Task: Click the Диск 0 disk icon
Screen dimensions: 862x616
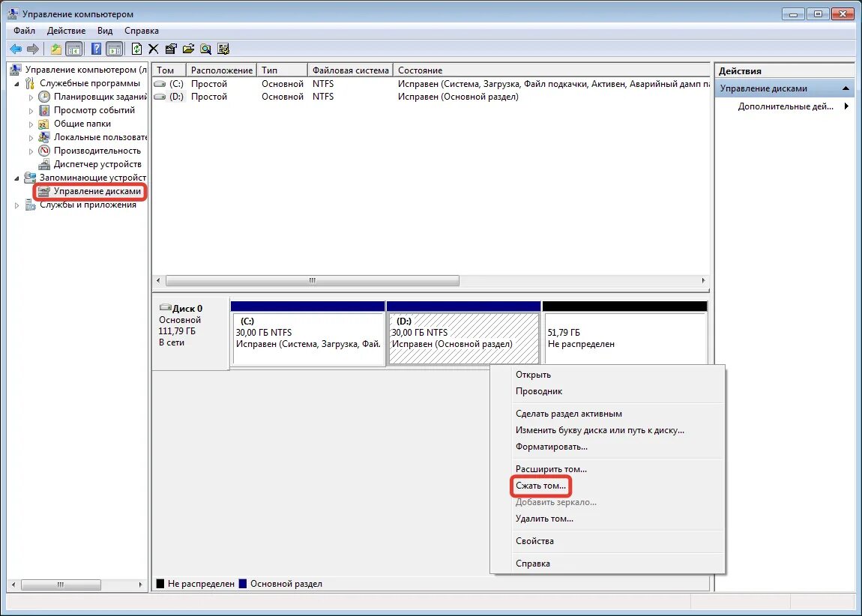Action: click(165, 307)
